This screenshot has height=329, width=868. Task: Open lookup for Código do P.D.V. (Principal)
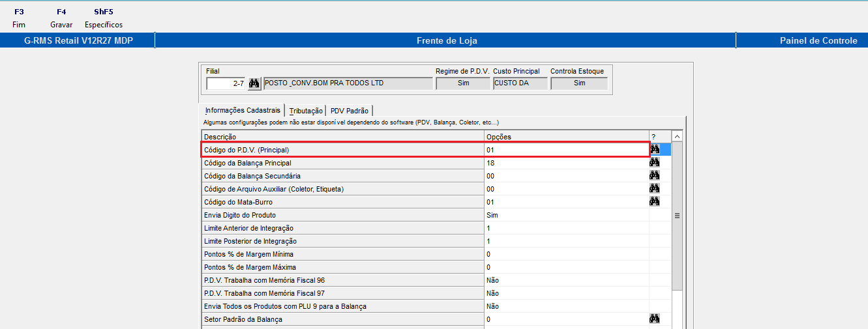click(x=655, y=150)
